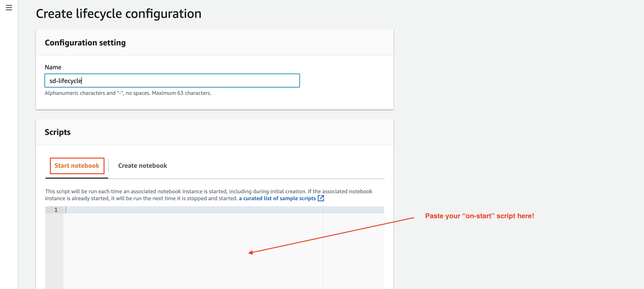Viewport: 644px width, 289px height.
Task: Click the Name field label
Action: tap(53, 67)
